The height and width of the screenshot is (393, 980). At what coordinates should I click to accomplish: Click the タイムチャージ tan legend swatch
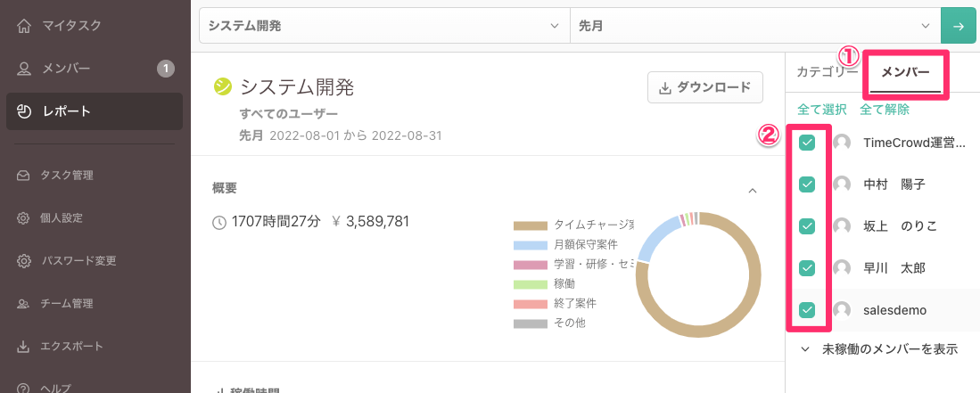point(530,225)
